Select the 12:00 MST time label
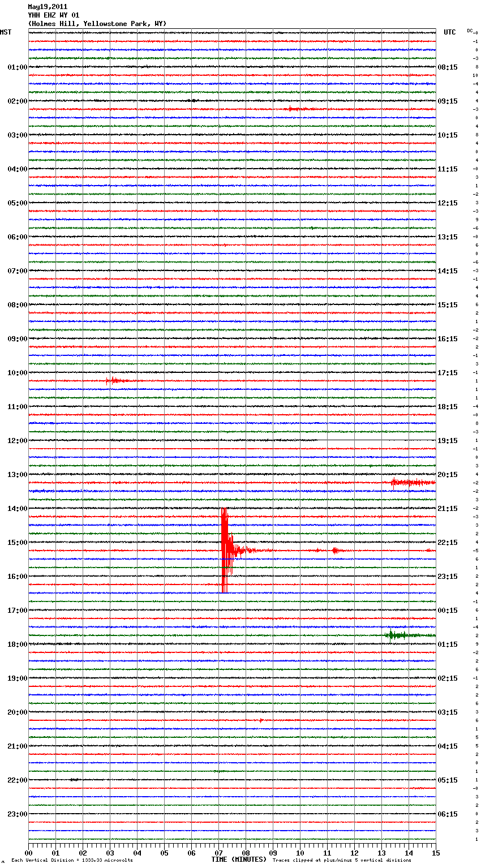481x868 pixels. click(18, 441)
